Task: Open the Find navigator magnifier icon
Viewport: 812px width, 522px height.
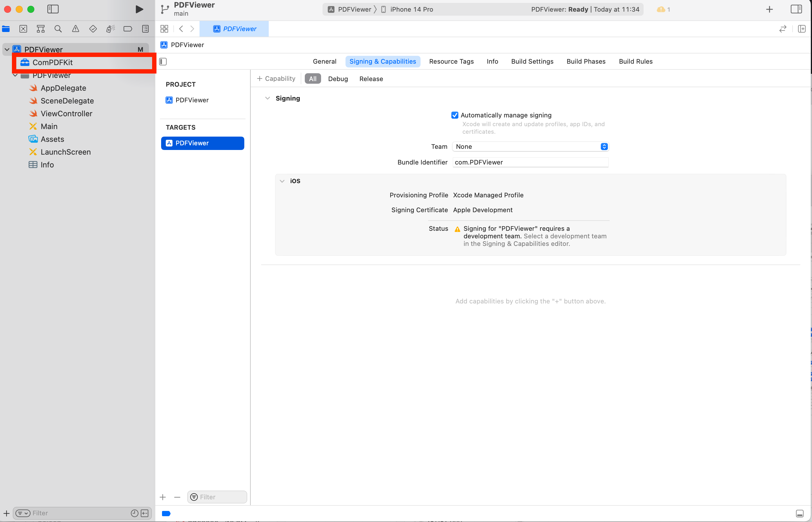Action: point(58,29)
